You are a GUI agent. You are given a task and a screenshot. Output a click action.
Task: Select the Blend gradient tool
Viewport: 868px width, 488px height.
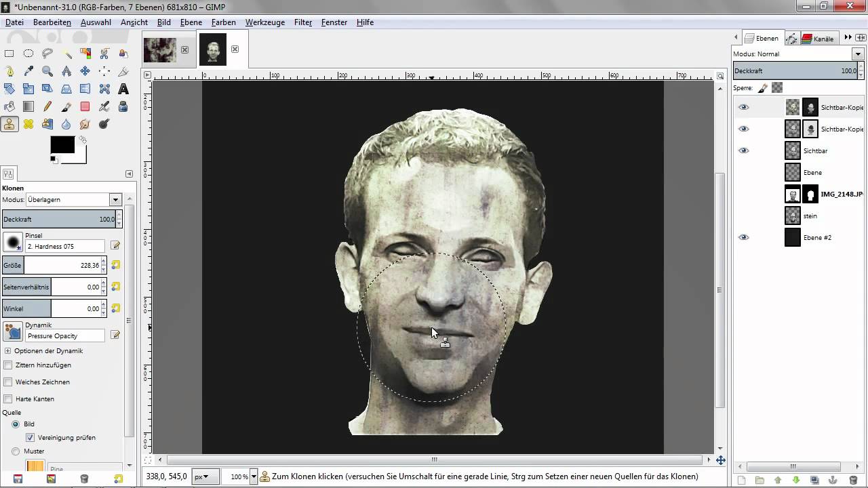tap(28, 106)
